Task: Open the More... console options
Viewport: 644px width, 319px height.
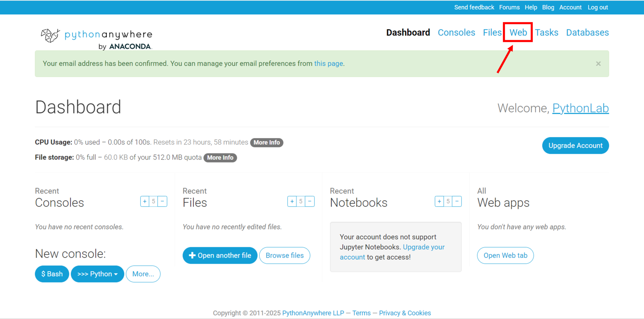Action: (143, 274)
